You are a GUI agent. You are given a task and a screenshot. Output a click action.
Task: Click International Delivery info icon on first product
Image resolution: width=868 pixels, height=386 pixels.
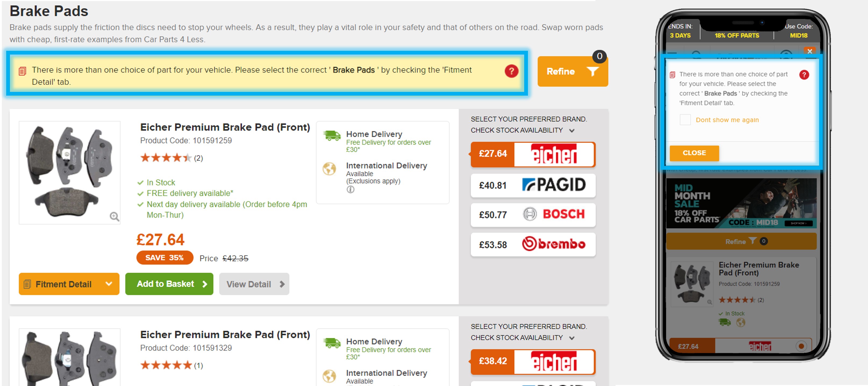pos(351,190)
